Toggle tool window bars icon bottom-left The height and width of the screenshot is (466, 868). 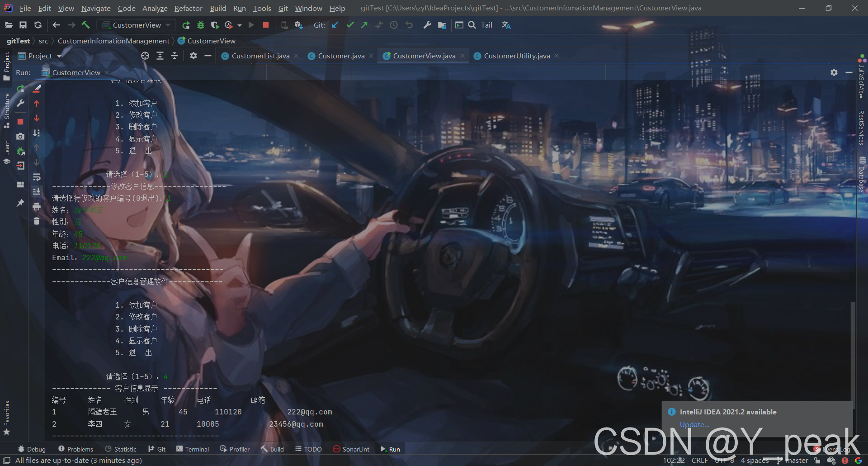(x=7, y=461)
